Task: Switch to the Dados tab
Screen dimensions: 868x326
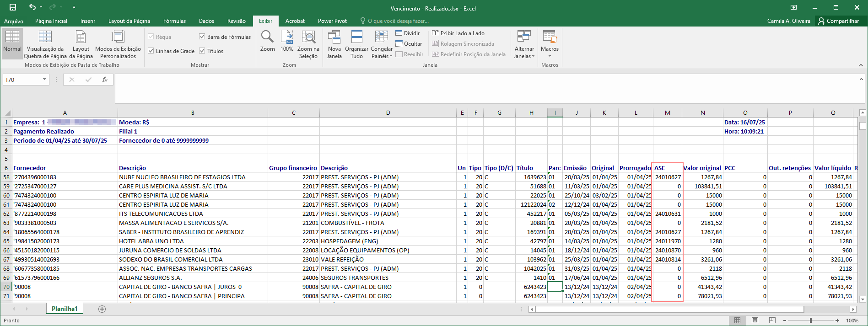Action: 207,21
